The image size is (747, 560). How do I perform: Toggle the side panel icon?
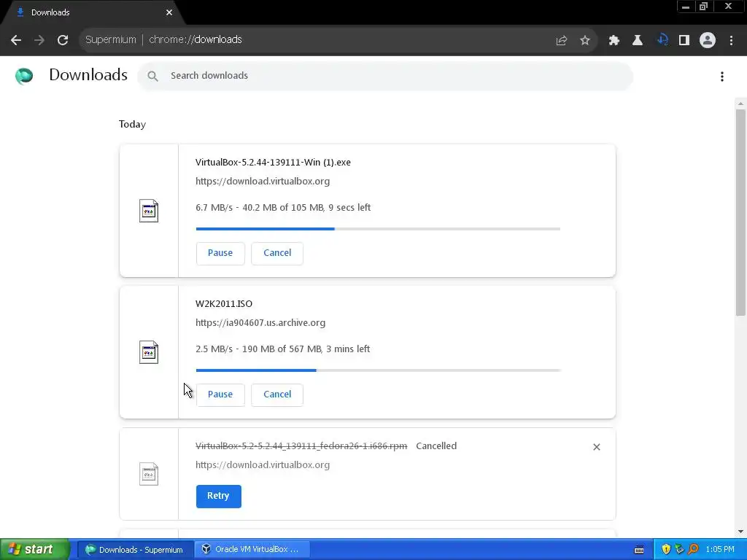coord(684,41)
